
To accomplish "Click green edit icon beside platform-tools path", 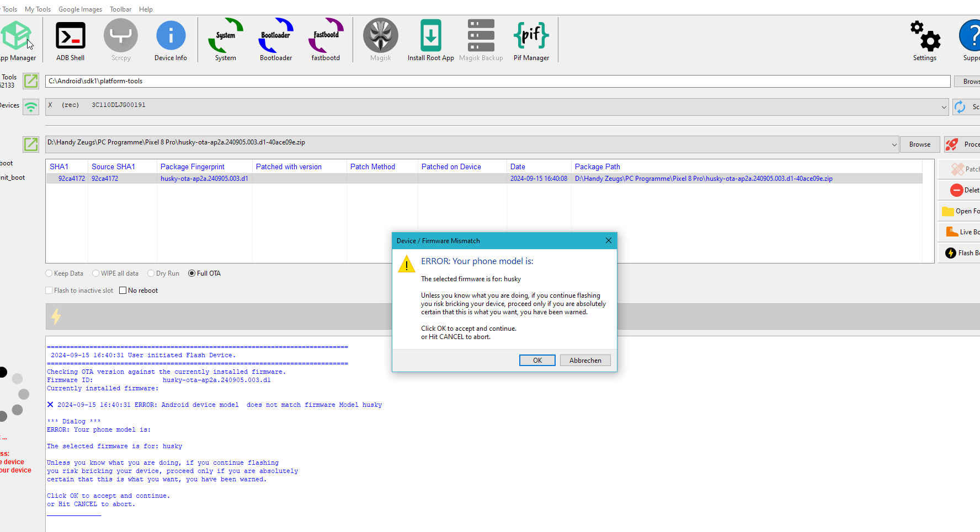I will (x=31, y=81).
